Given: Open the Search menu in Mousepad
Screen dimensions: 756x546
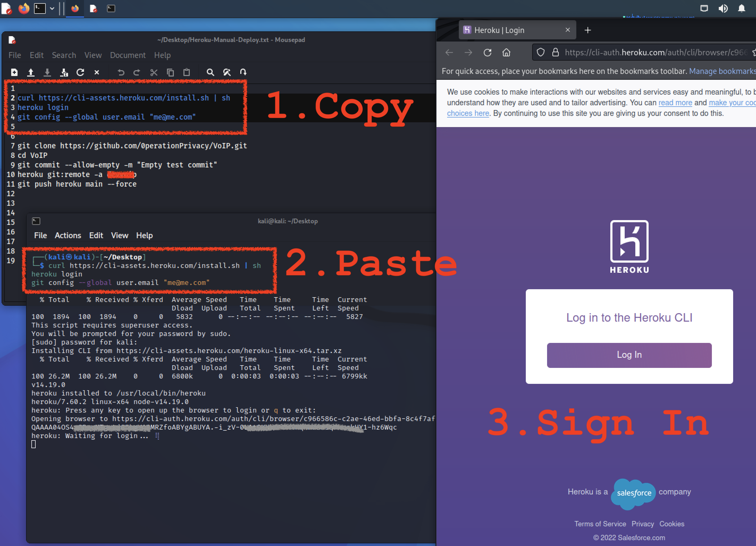Looking at the screenshot, I should tap(64, 55).
